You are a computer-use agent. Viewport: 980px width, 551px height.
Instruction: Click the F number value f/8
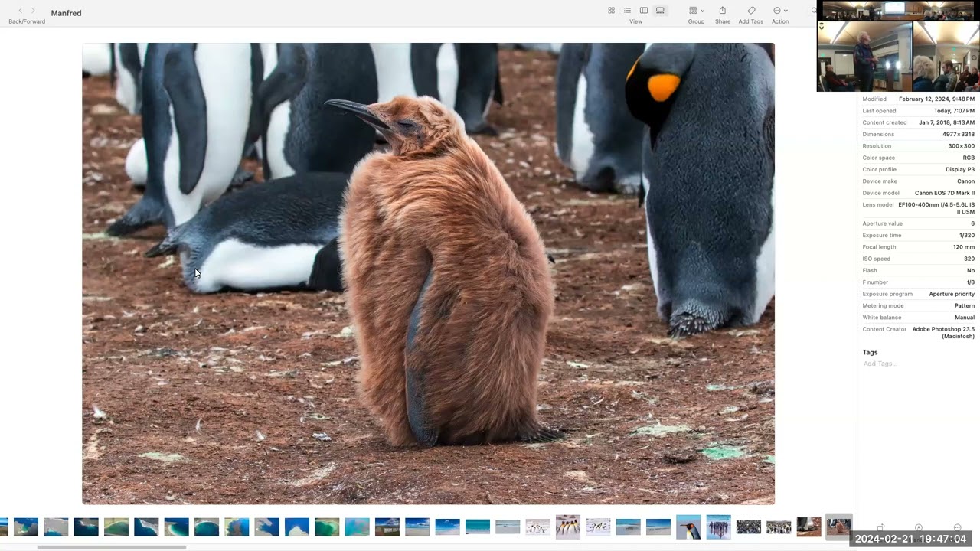coord(971,282)
